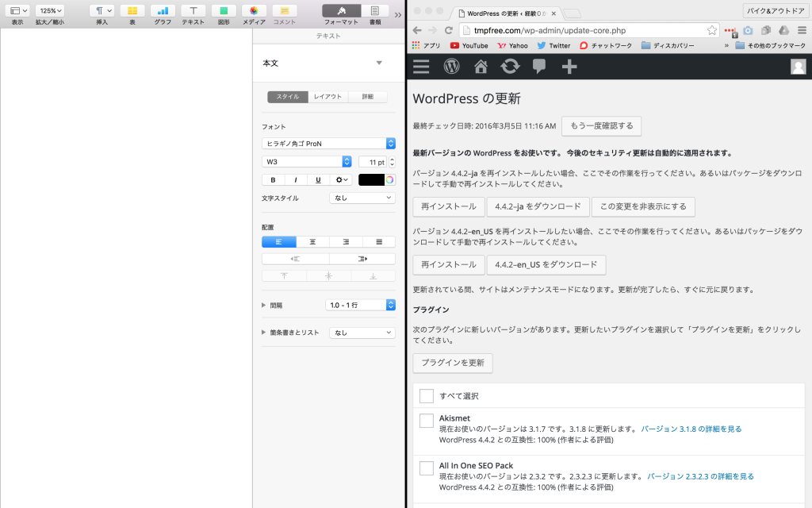Expand the 本文 paragraph style dropdown

[x=379, y=63]
